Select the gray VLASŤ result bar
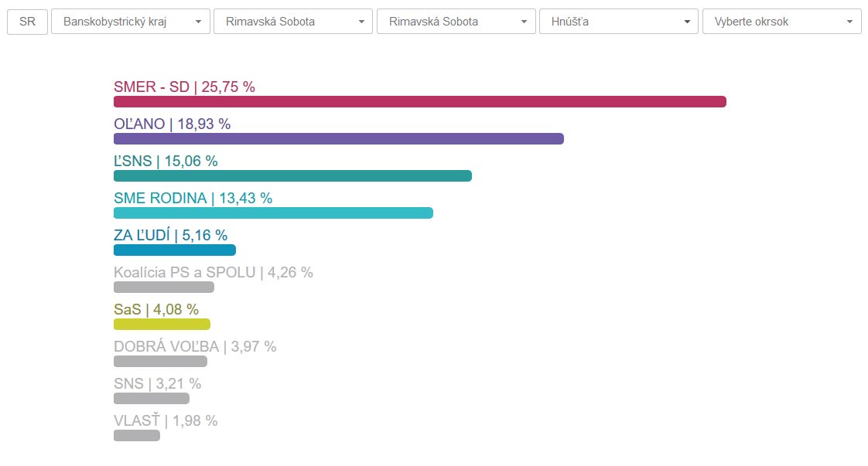 (136, 436)
